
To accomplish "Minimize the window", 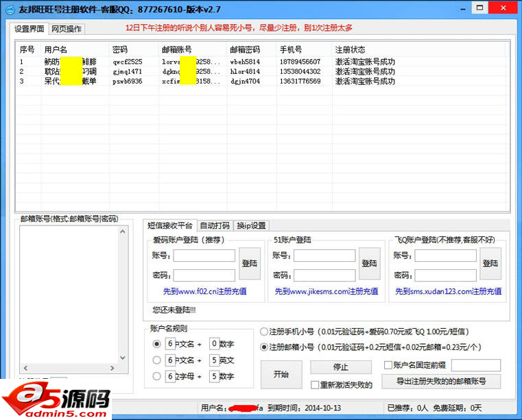I will coord(463,8).
